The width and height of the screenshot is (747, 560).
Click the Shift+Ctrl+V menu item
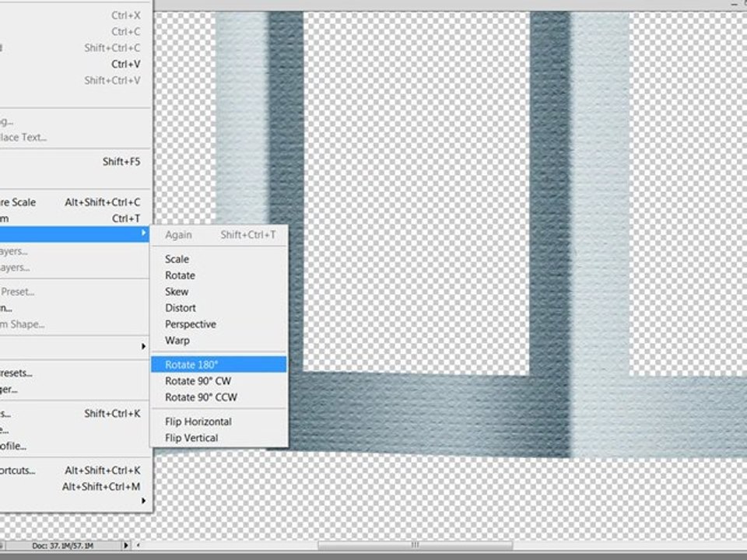(x=75, y=80)
